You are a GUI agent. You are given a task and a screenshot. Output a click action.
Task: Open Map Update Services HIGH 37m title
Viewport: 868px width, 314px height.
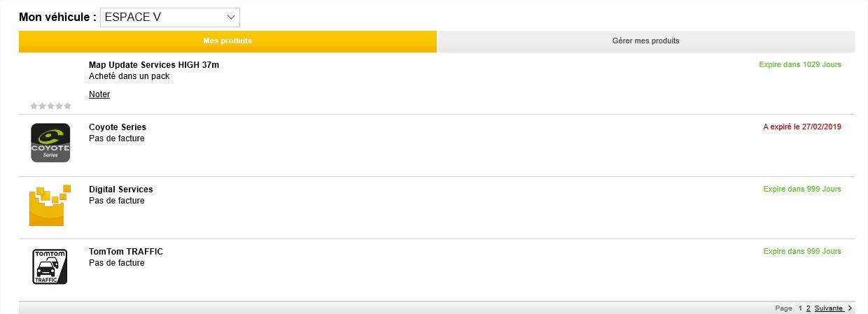(154, 65)
